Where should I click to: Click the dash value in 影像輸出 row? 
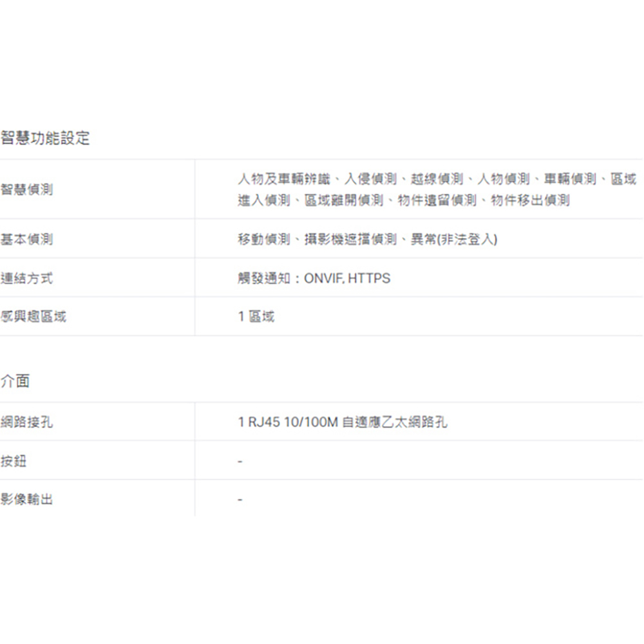tap(240, 500)
